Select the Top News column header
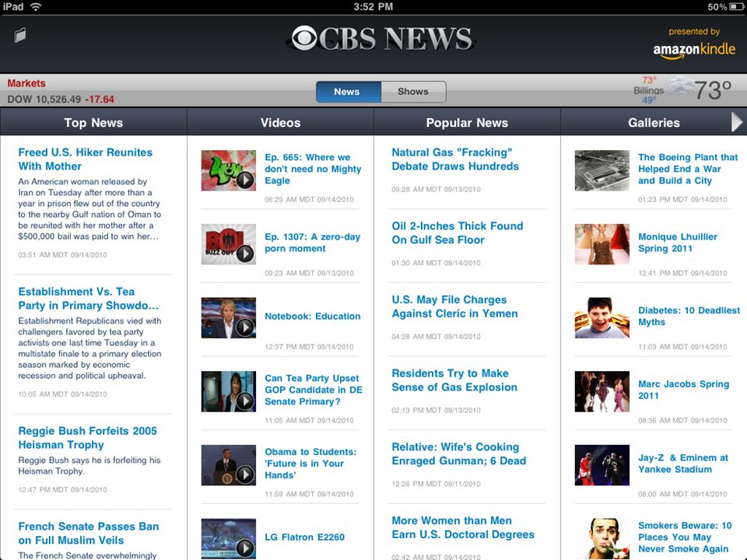This screenshot has width=747, height=560. pos(93,122)
